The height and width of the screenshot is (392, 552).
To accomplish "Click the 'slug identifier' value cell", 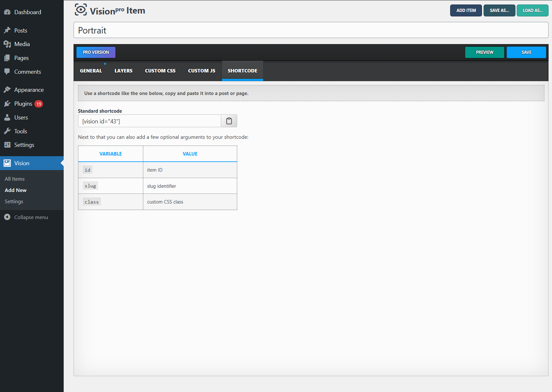I will pyautogui.click(x=190, y=186).
